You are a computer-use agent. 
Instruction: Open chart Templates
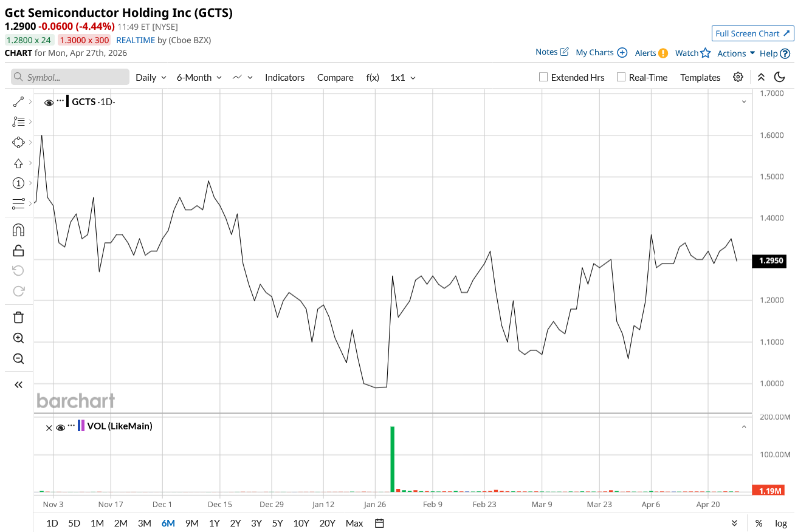point(700,77)
